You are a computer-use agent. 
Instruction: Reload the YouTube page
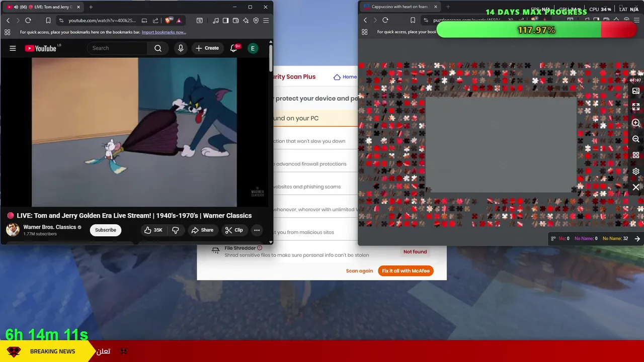click(x=28, y=21)
